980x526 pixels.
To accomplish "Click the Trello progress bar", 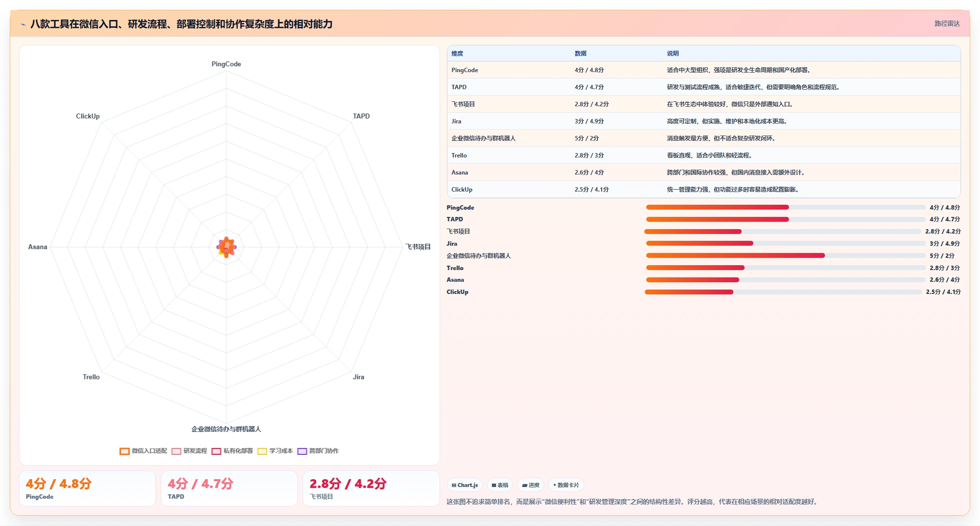I will click(x=786, y=268).
